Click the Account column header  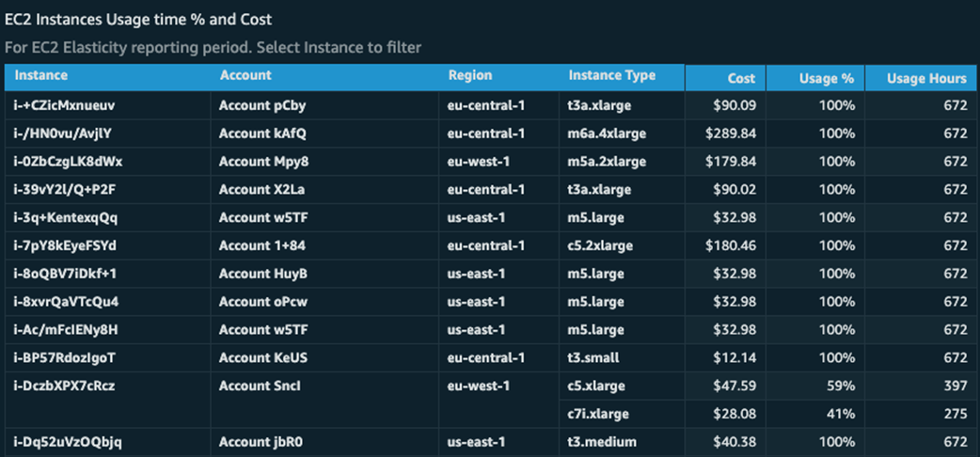click(x=245, y=76)
